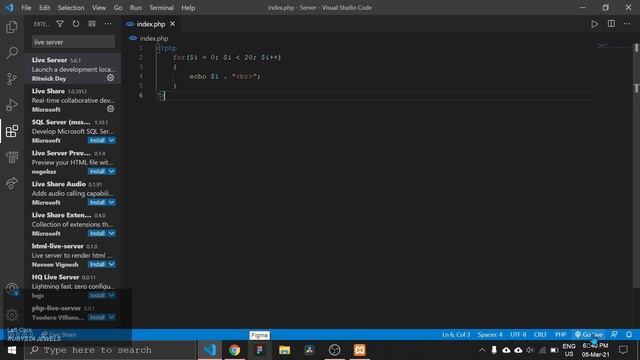Click the Windows taskbar search box
The height and width of the screenshot is (360, 640).
click(x=111, y=350)
